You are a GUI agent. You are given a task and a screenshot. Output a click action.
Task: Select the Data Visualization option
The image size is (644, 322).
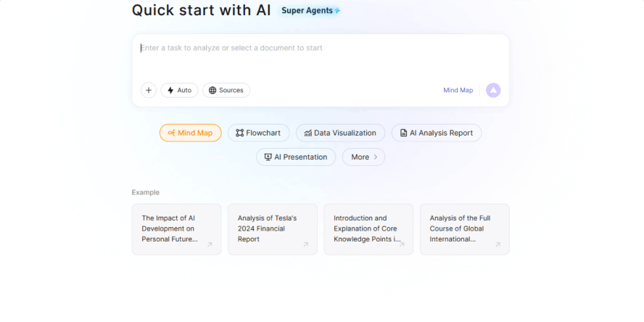coord(340,133)
